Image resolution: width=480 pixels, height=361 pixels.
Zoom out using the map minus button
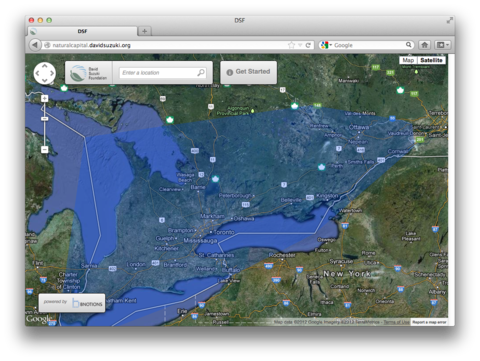44,150
